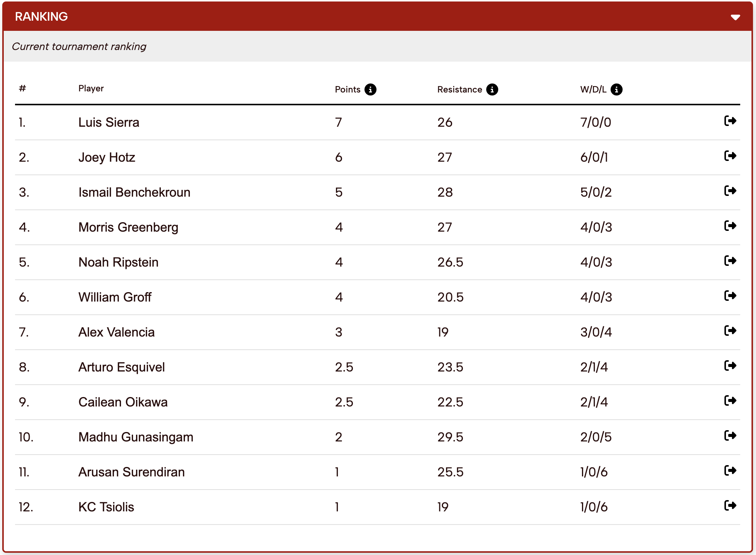Image resolution: width=756 pixels, height=555 pixels.
Task: Click the drop-player icon for Luis Sierra
Action: pos(730,121)
